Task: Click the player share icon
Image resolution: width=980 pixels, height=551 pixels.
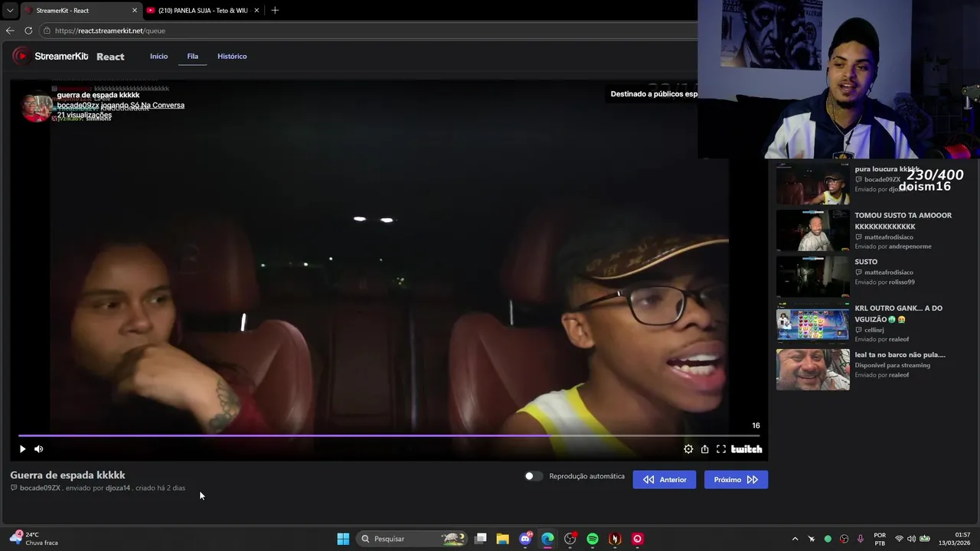Action: (x=704, y=449)
